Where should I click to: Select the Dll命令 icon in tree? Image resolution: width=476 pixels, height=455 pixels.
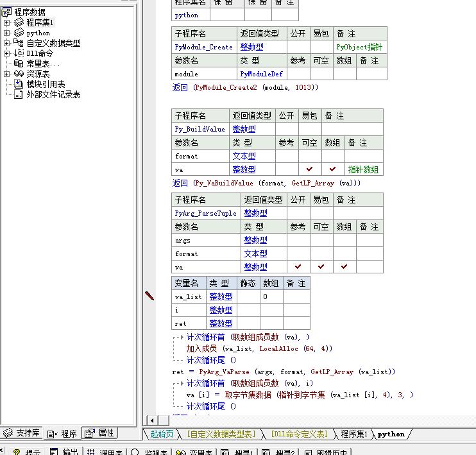tap(19, 53)
